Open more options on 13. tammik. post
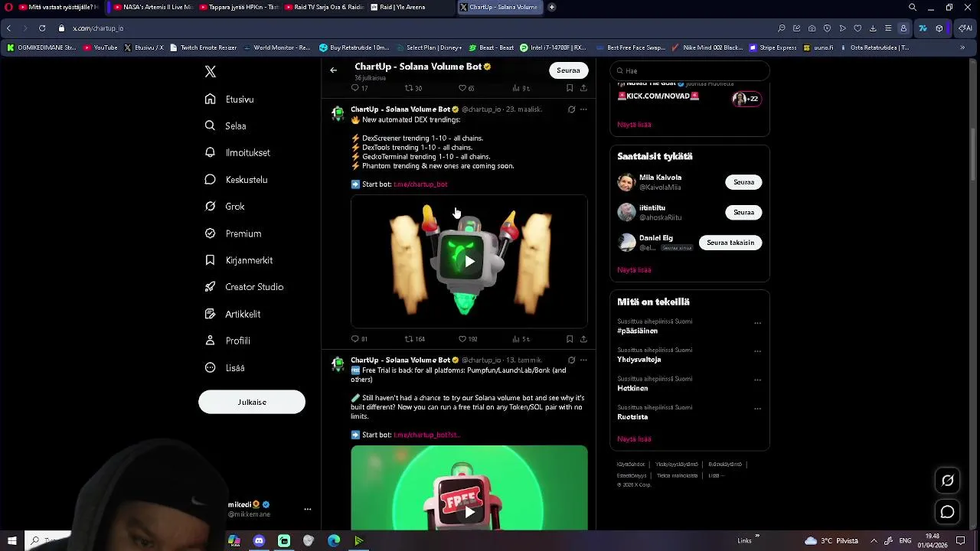Screen dimensions: 980x551 583,360
